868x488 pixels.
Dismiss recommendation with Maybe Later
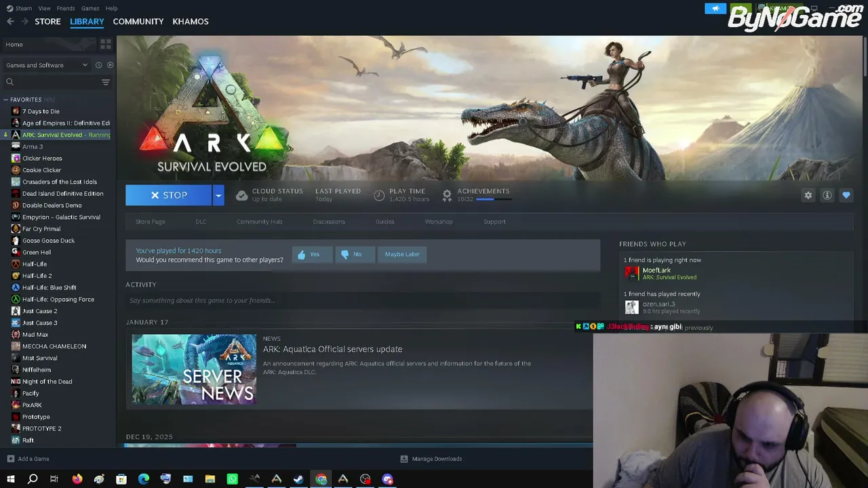click(x=402, y=254)
